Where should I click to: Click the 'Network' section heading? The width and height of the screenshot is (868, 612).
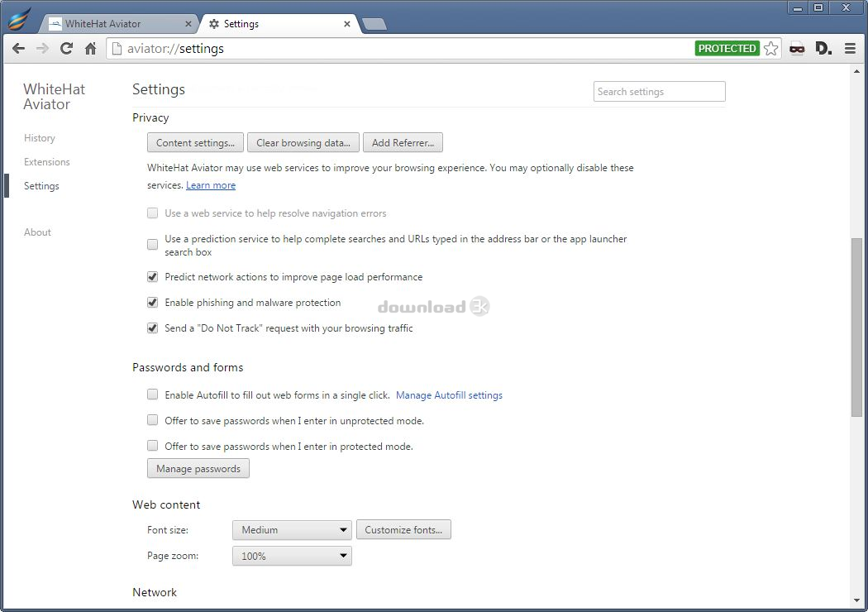tap(155, 592)
